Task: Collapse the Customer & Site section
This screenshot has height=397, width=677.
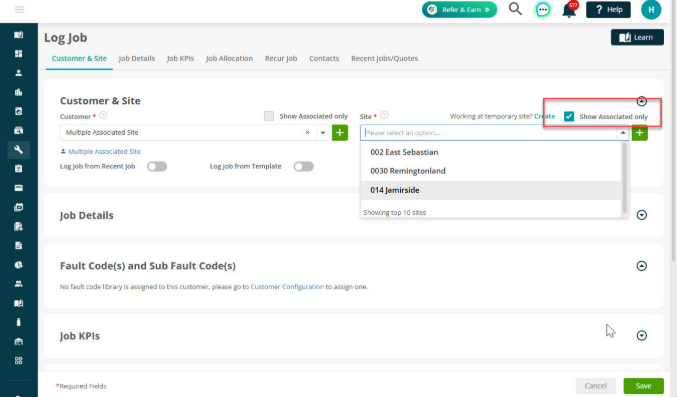Action: [x=642, y=101]
